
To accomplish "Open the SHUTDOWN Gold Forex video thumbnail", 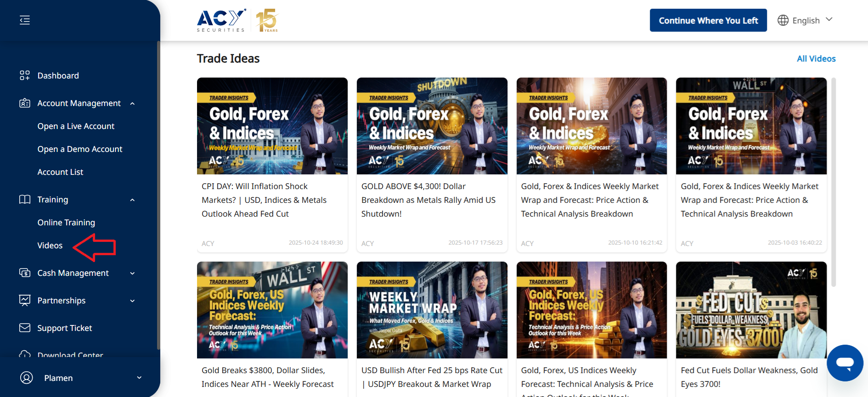I will tap(432, 126).
